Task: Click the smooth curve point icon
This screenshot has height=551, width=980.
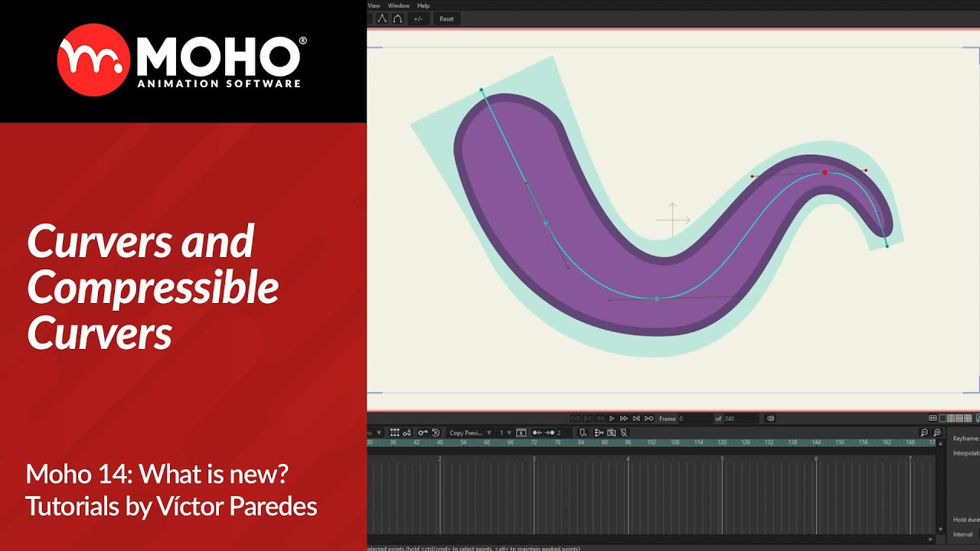Action: pyautogui.click(x=397, y=18)
